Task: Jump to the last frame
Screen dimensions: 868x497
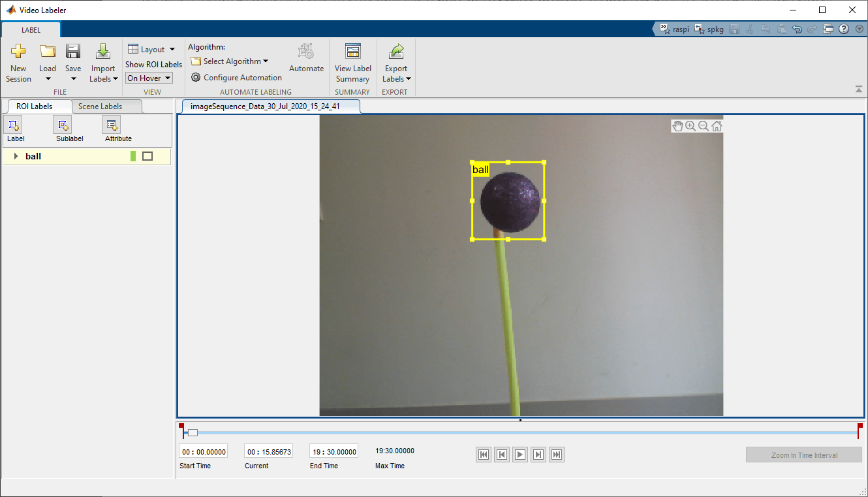Action: pyautogui.click(x=557, y=455)
